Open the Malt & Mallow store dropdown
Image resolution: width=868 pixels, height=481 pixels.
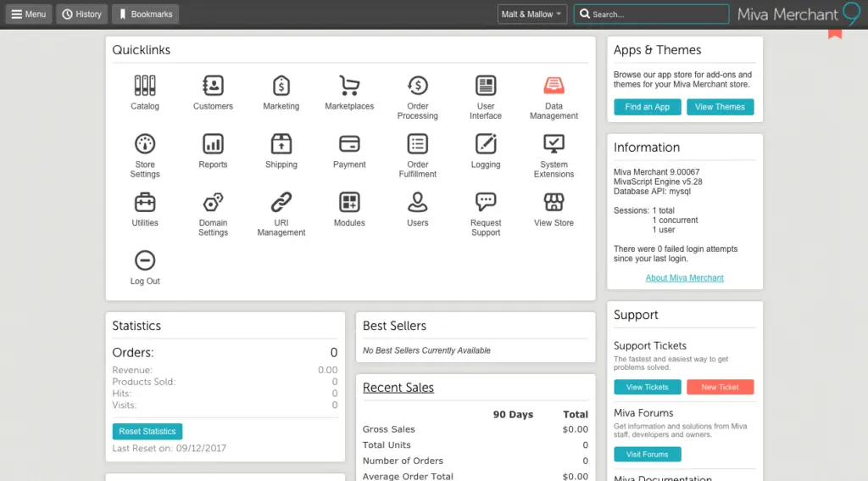coord(531,14)
